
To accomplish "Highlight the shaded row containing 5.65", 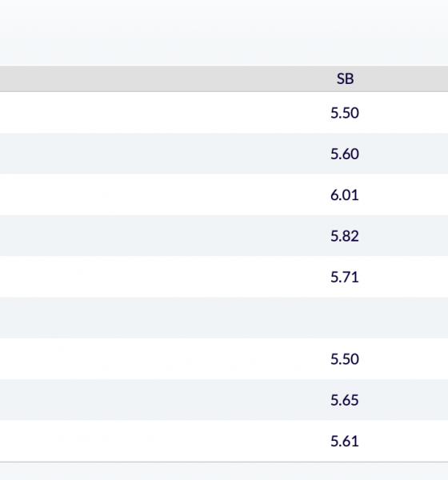I will pos(224,400).
